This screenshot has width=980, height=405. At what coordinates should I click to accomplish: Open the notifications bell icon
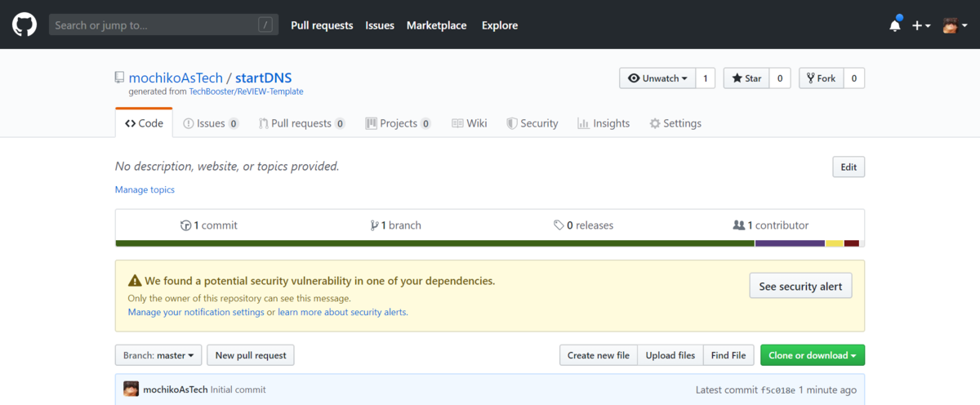895,25
